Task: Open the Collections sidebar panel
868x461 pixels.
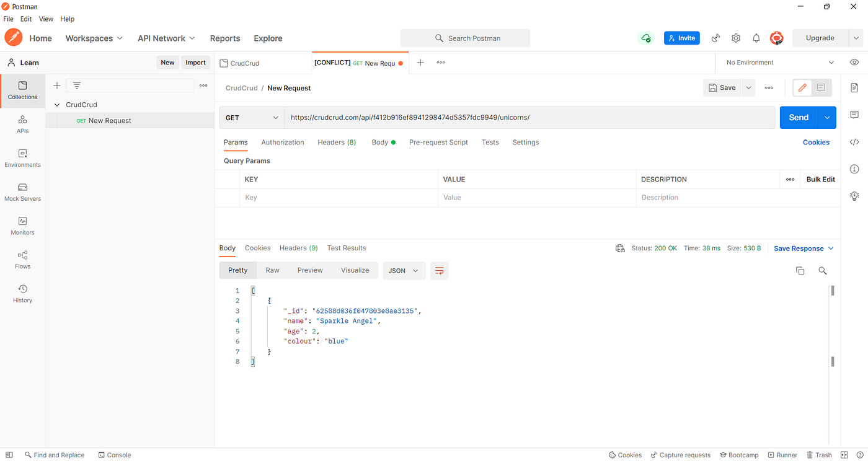Action: click(x=22, y=90)
